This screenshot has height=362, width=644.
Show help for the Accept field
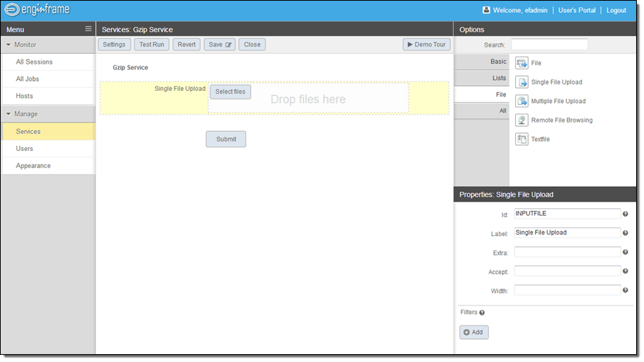click(625, 271)
